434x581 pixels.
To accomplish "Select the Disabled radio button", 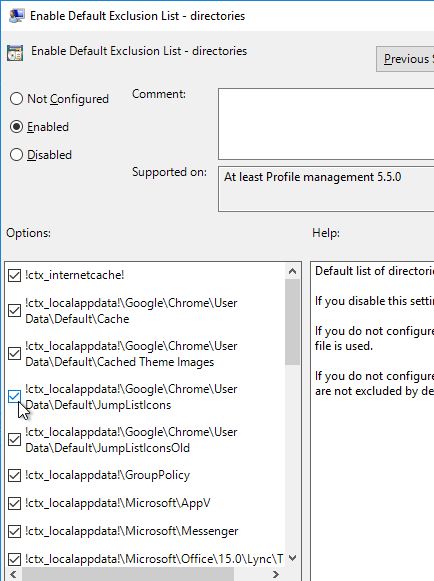I will point(16,155).
